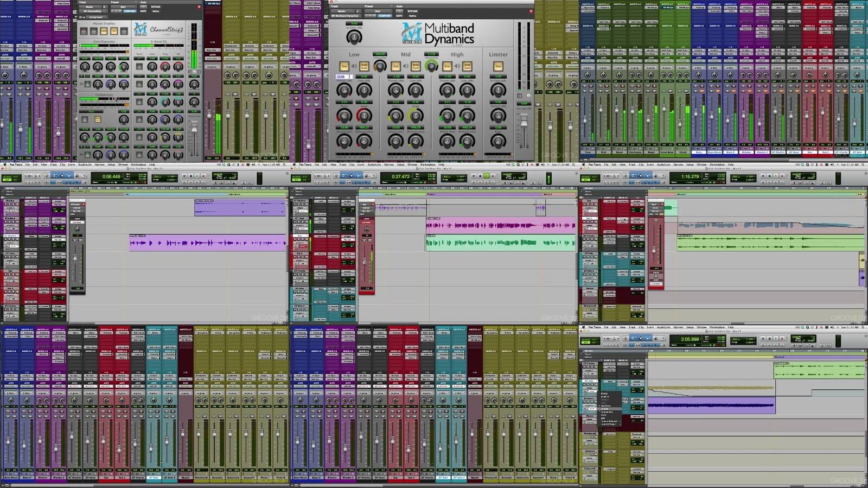Select the Pencil tool in the 0:06.449 edit window
The height and width of the screenshot is (488, 868).
pos(84,176)
